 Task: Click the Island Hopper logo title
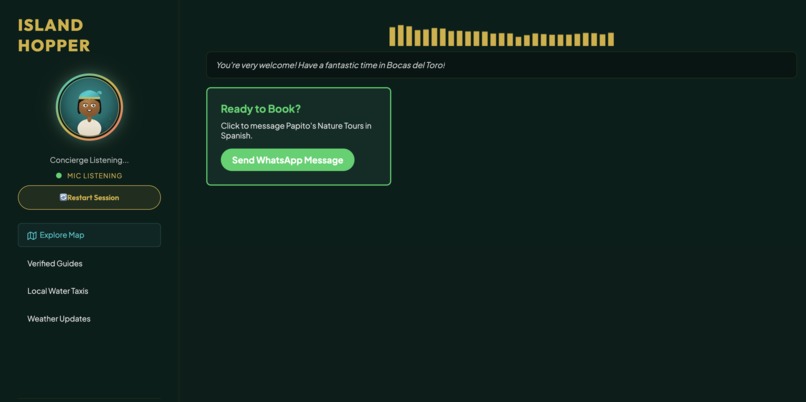click(54, 35)
